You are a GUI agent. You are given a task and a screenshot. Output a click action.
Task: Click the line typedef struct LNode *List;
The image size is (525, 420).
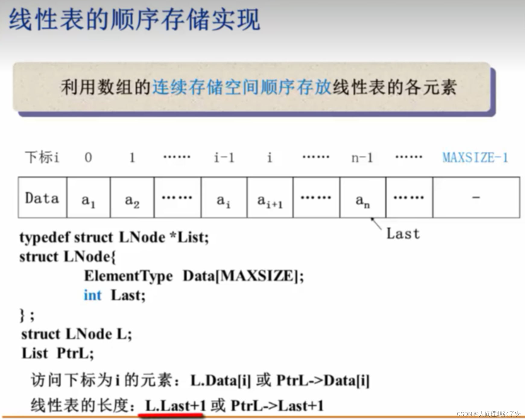click(x=114, y=237)
